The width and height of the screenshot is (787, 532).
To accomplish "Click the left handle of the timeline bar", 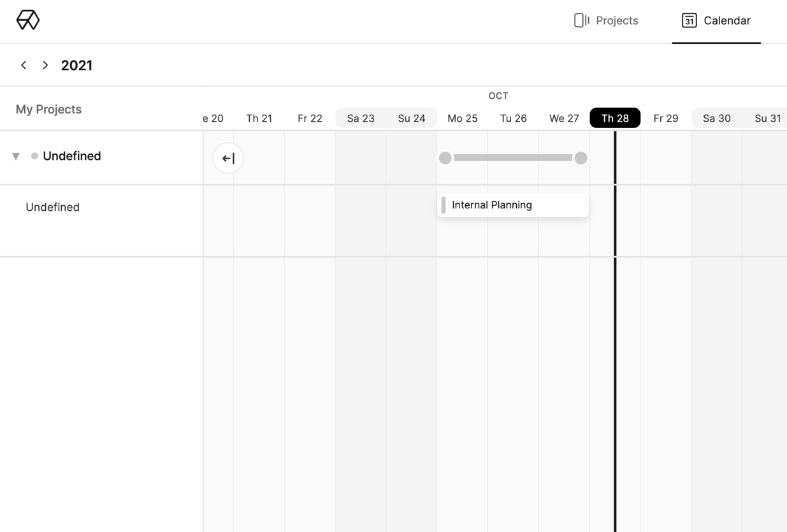I will (445, 158).
